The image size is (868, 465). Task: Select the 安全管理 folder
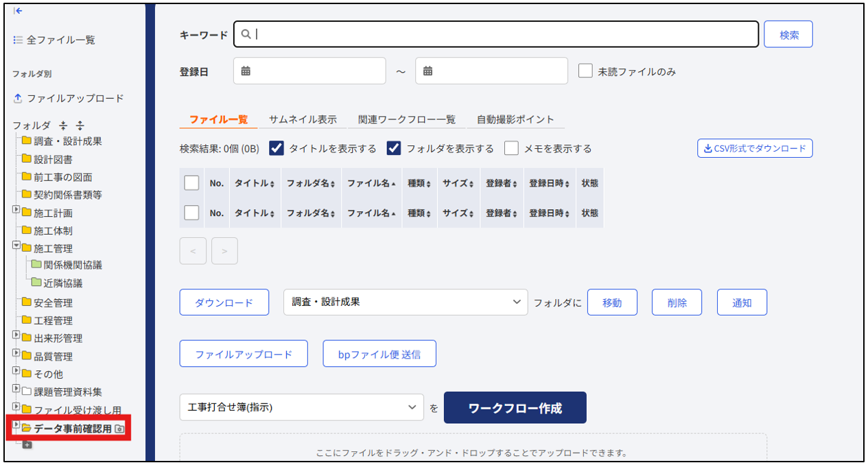coord(47,302)
